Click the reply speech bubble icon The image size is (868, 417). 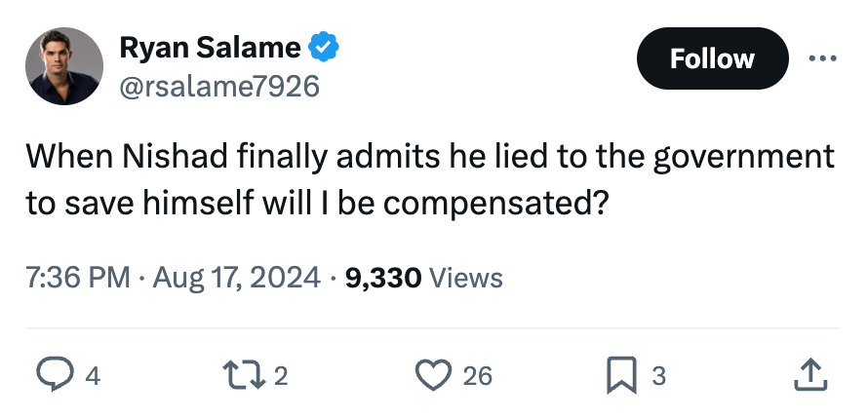click(55, 374)
